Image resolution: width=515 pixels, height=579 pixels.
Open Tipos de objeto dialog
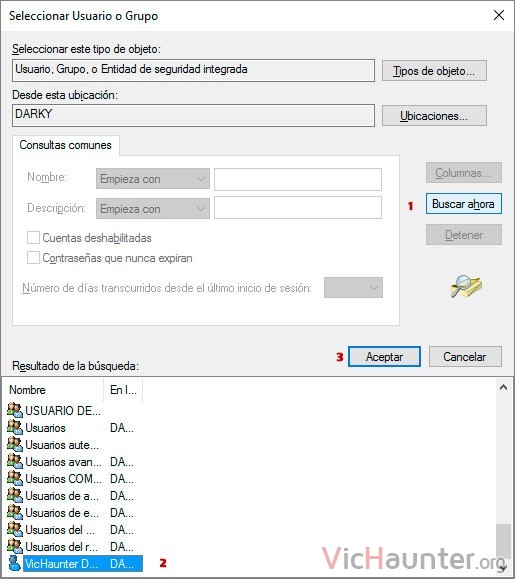434,71
